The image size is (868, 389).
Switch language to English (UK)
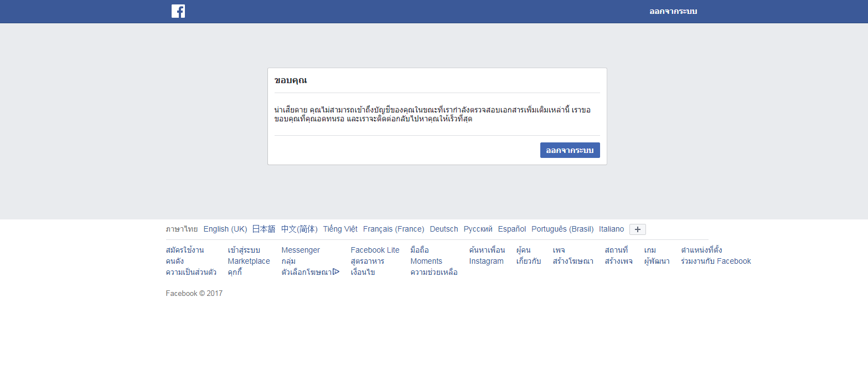click(x=225, y=229)
